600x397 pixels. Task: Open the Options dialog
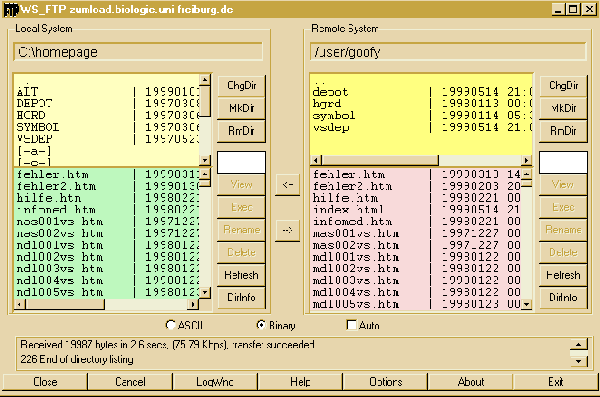point(385,382)
